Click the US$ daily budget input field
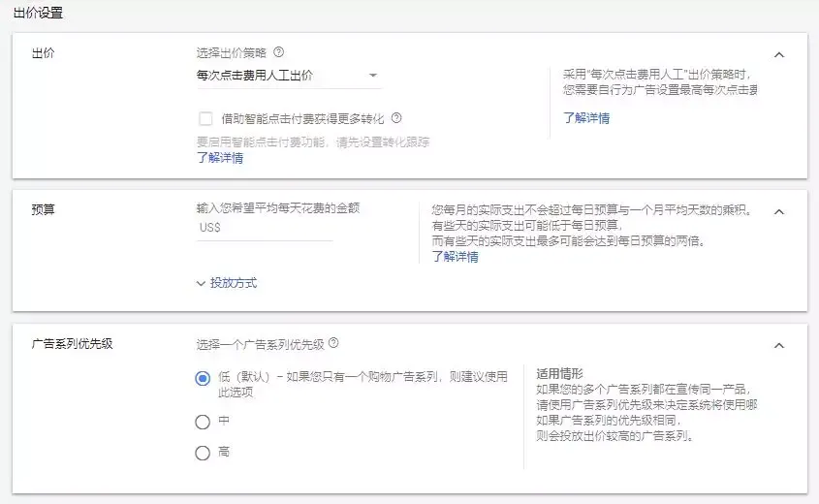 tap(265, 228)
